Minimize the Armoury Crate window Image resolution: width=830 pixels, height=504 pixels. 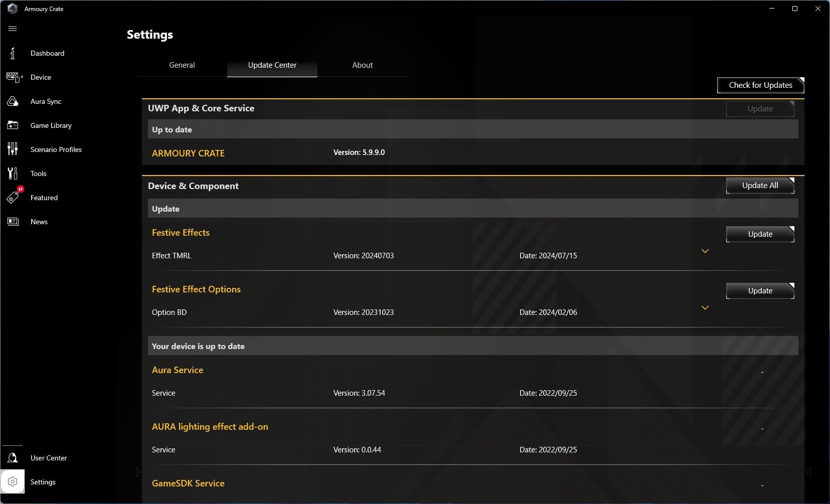[x=772, y=9]
